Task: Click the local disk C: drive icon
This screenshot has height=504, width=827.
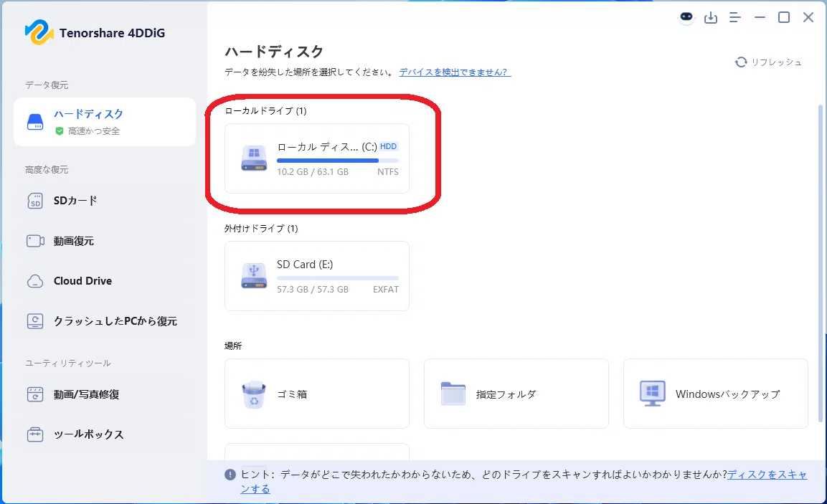Action: tap(254, 158)
